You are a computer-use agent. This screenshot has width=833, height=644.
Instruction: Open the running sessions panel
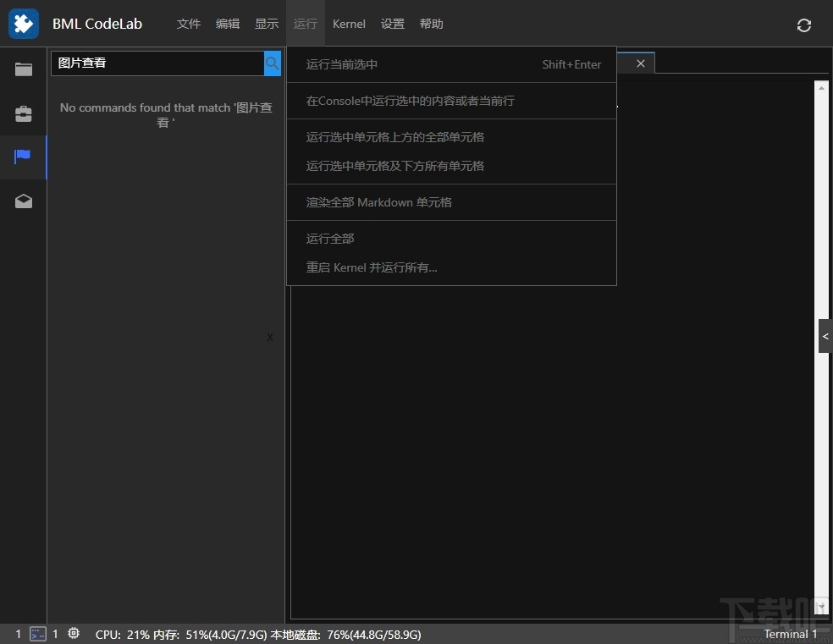(x=23, y=113)
